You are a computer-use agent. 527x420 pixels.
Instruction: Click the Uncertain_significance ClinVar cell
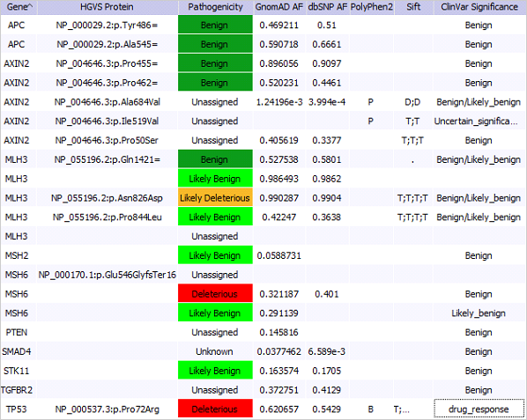[x=479, y=121]
